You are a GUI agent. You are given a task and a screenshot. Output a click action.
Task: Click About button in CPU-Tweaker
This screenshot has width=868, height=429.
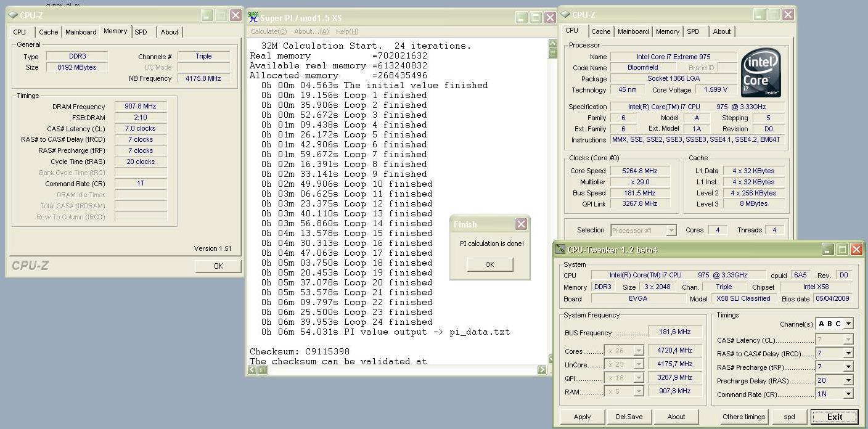[x=676, y=417]
